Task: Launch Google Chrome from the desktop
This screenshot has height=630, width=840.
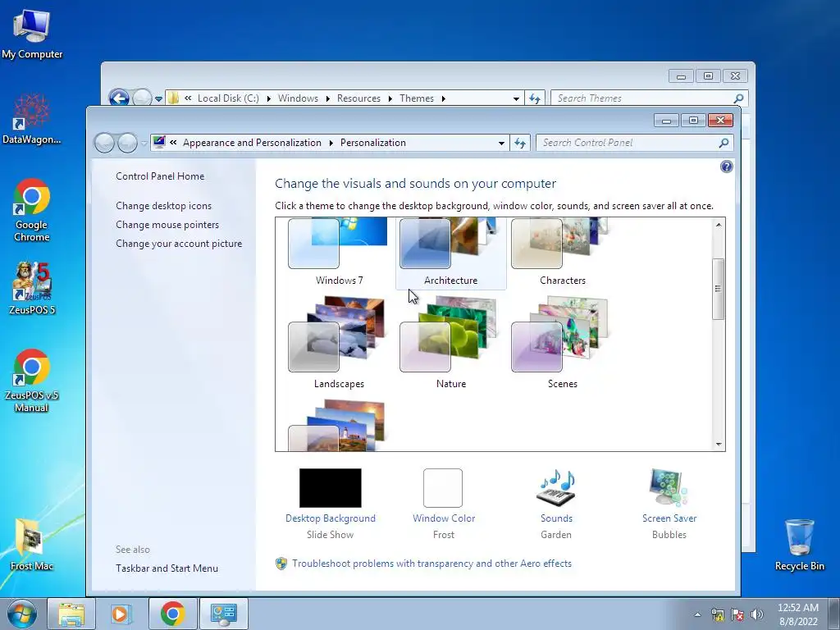Action: pyautogui.click(x=32, y=210)
